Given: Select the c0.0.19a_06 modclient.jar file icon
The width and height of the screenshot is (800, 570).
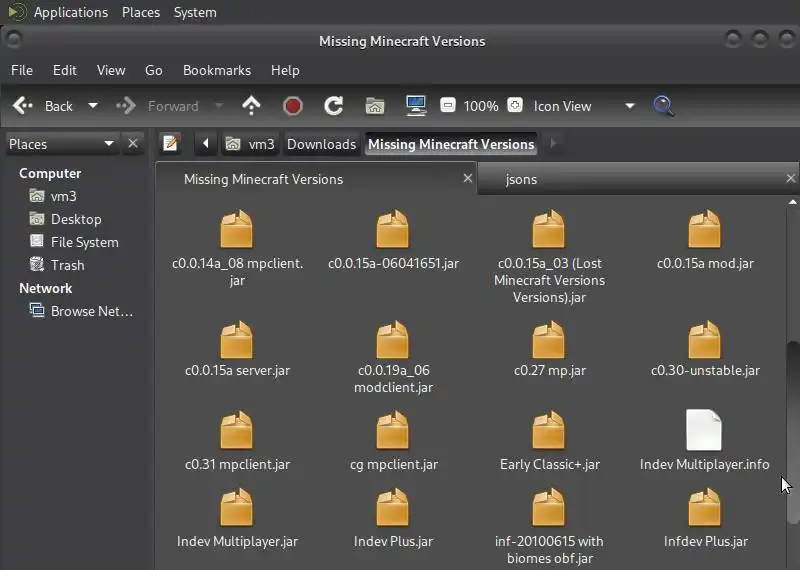Looking at the screenshot, I should pos(392,340).
